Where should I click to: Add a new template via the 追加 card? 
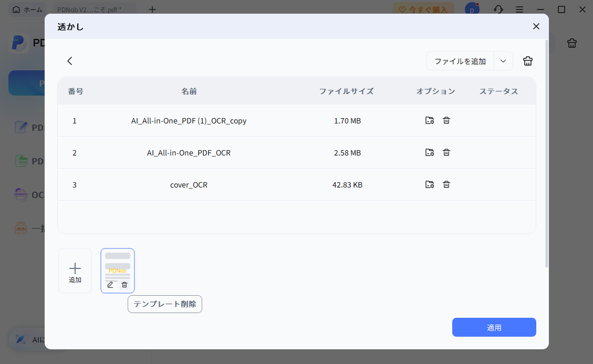coord(75,271)
